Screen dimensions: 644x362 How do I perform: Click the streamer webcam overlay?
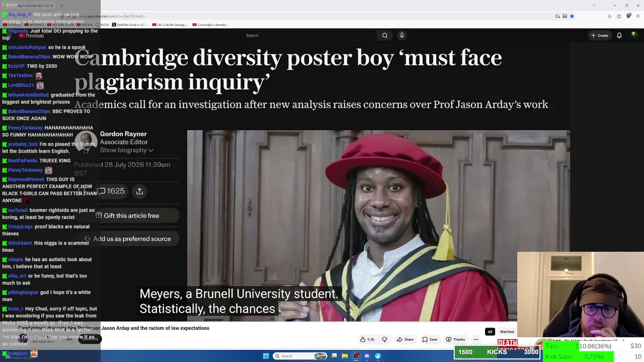581,296
